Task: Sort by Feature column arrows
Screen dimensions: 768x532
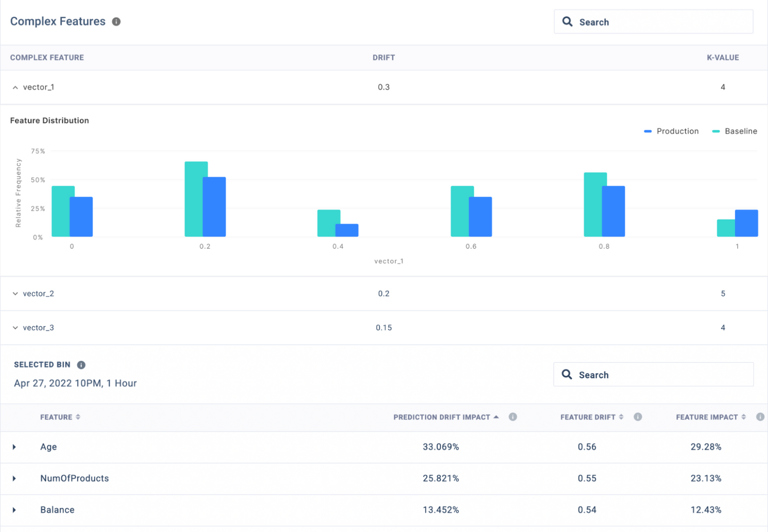Action: click(x=78, y=417)
